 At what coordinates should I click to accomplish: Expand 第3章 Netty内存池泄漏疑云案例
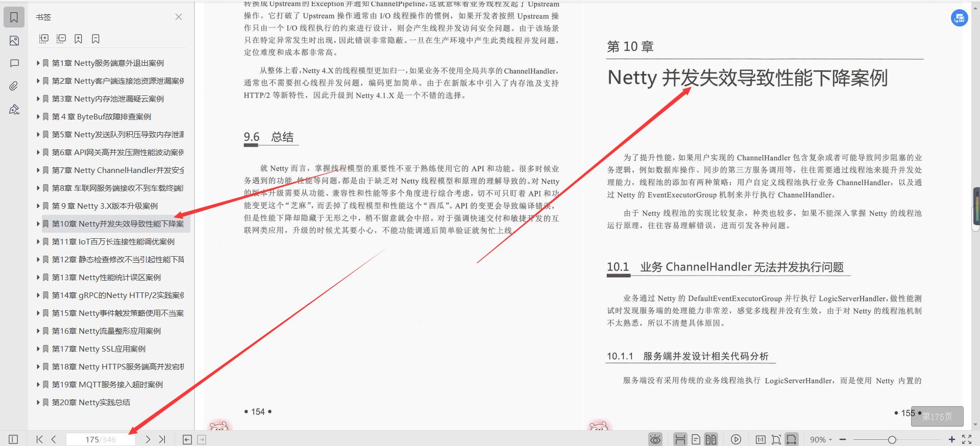[x=38, y=99]
